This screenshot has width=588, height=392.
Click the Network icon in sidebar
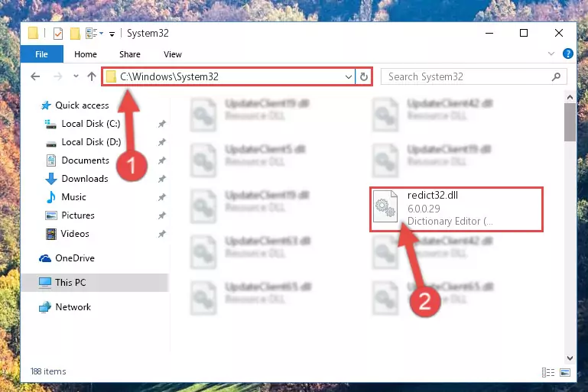coord(45,307)
